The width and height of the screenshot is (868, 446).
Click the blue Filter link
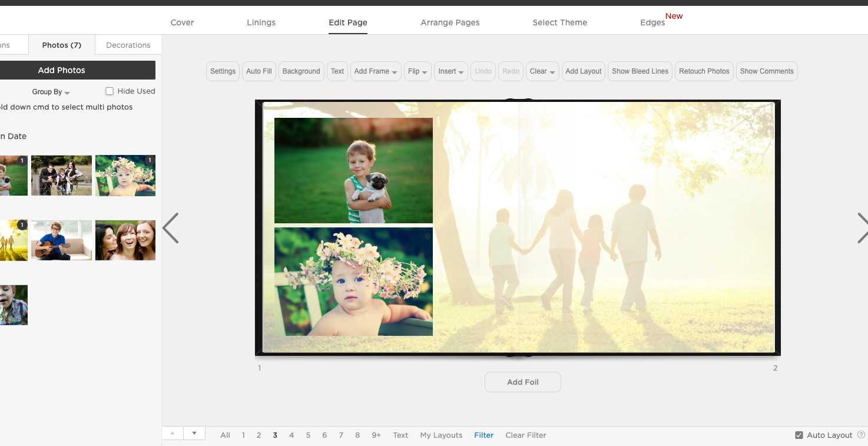point(484,435)
